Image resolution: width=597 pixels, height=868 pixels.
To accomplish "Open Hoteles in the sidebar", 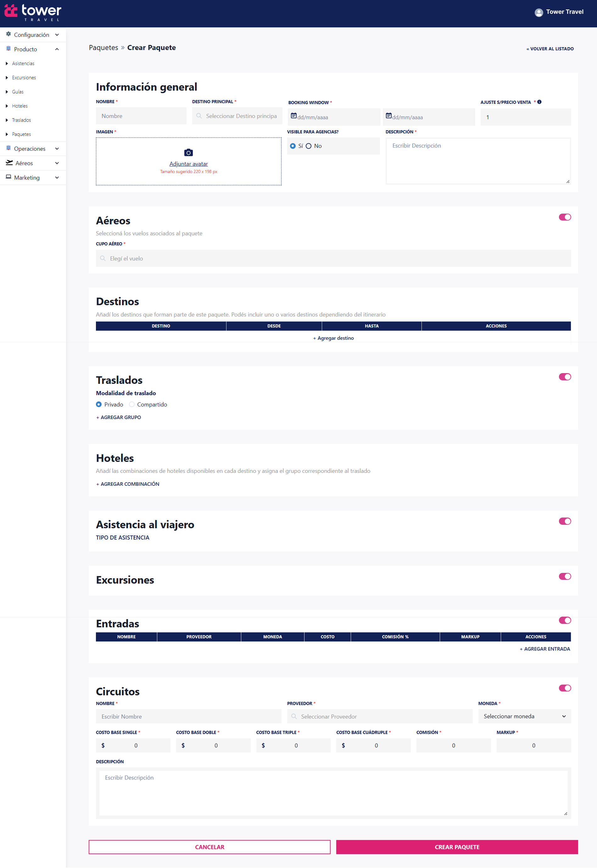I will coord(20,106).
